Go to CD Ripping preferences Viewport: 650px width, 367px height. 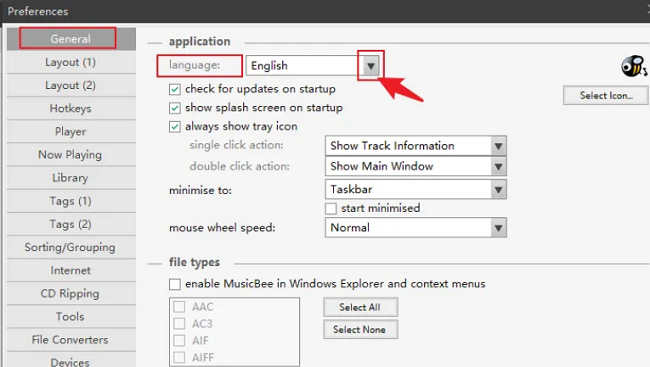pyautogui.click(x=71, y=294)
